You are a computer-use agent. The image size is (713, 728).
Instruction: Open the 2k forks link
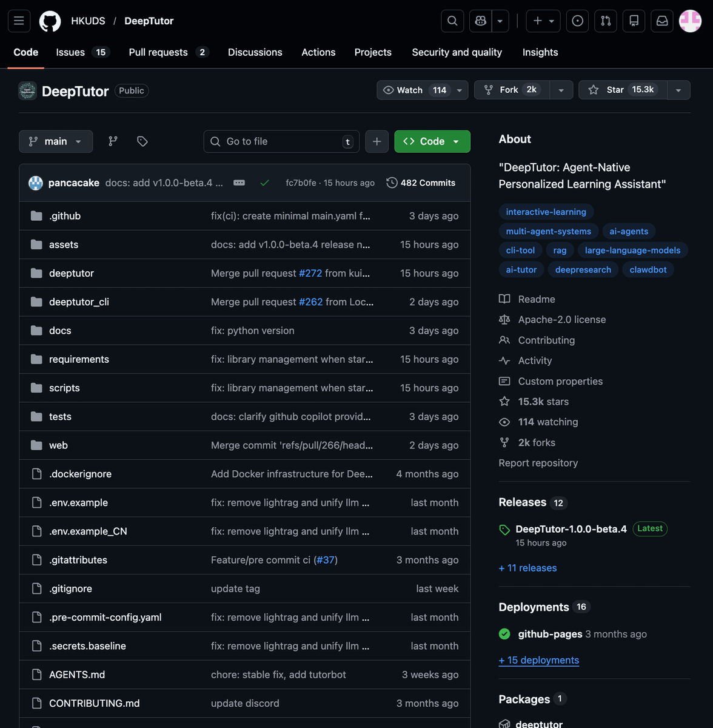click(527, 442)
